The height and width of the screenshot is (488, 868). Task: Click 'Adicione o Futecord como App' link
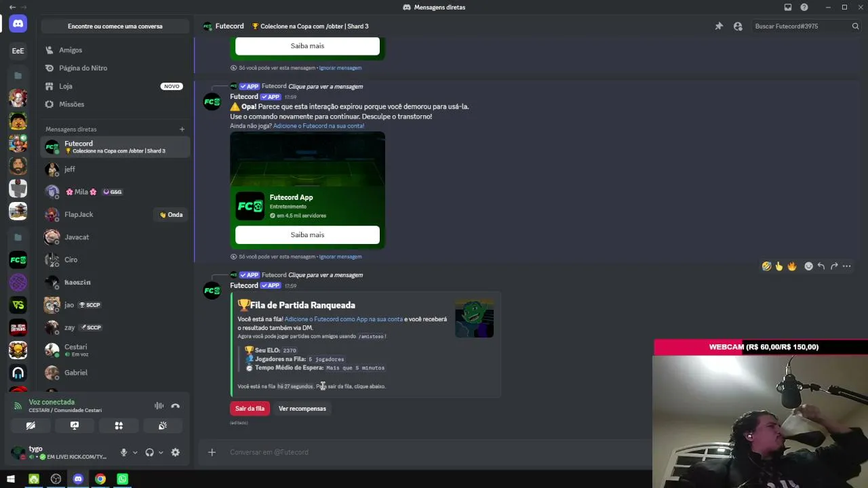[x=344, y=319]
